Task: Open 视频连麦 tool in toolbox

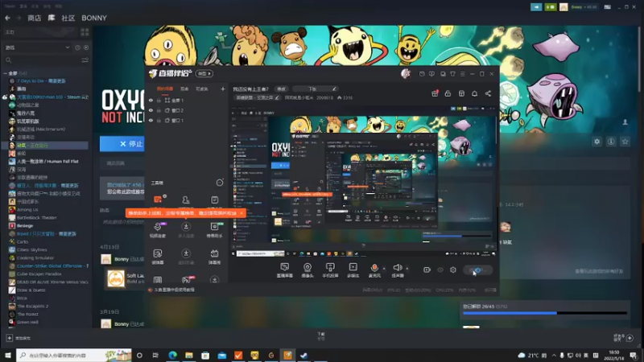Action: point(158,230)
